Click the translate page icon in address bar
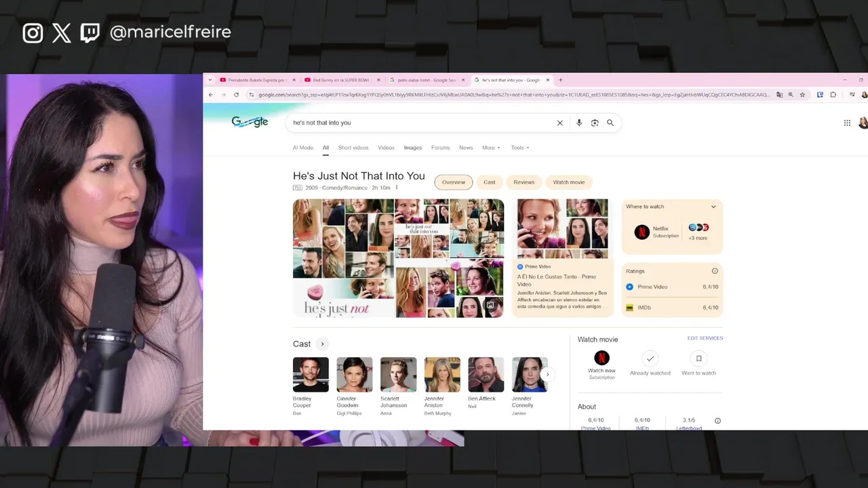This screenshot has width=868, height=488. pos(779,95)
